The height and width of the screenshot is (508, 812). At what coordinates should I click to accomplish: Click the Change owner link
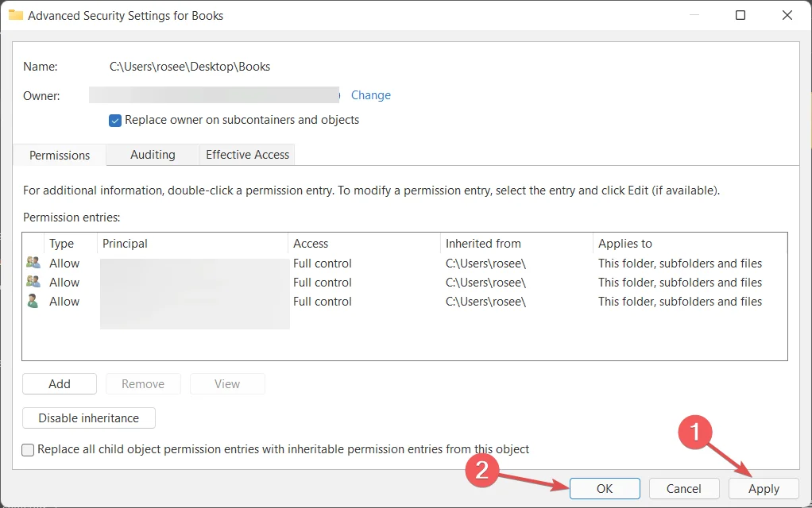click(x=371, y=95)
